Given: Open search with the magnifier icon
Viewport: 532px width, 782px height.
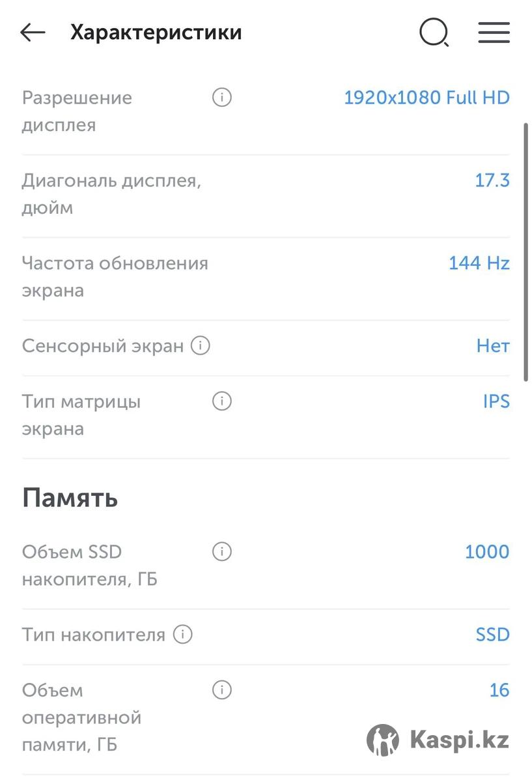Looking at the screenshot, I should coord(434,33).
